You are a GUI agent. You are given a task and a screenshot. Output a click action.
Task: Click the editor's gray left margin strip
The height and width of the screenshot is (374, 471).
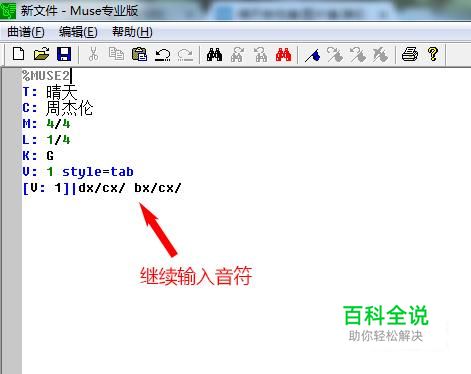12,220
